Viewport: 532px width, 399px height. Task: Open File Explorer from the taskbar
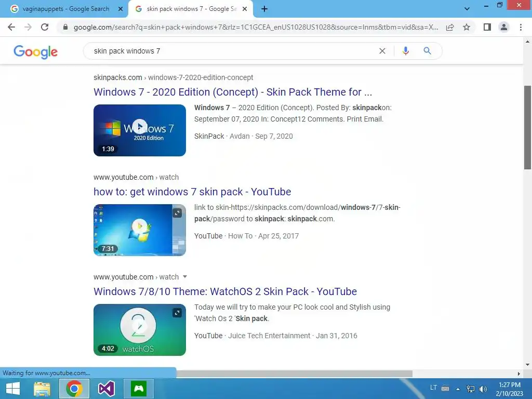coord(42,389)
